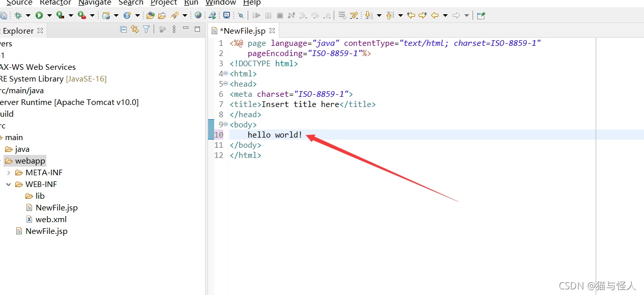
Task: Click the Open Type folder icon
Action: point(150,15)
